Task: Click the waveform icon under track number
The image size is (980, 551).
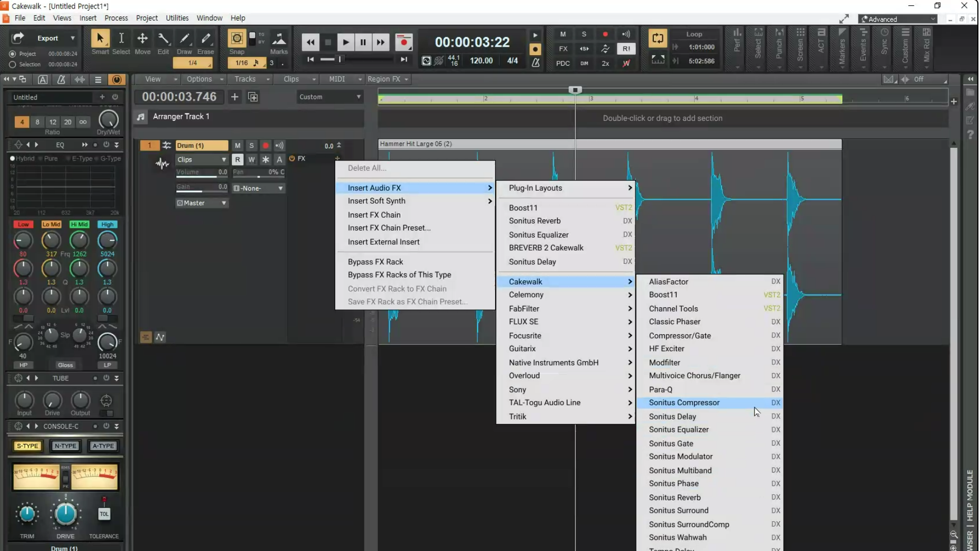Action: [x=162, y=164]
